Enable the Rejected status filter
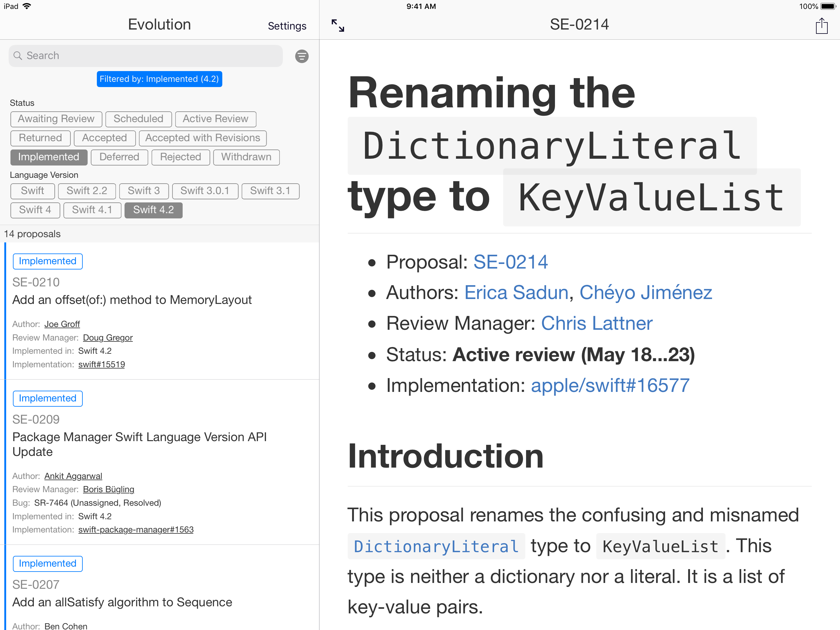 (180, 157)
